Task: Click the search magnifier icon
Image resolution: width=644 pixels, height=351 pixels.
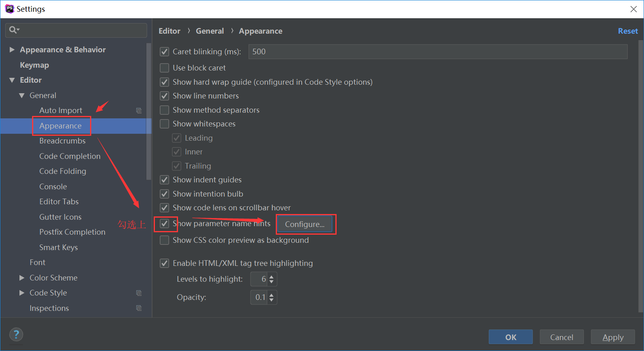Action: (13, 30)
